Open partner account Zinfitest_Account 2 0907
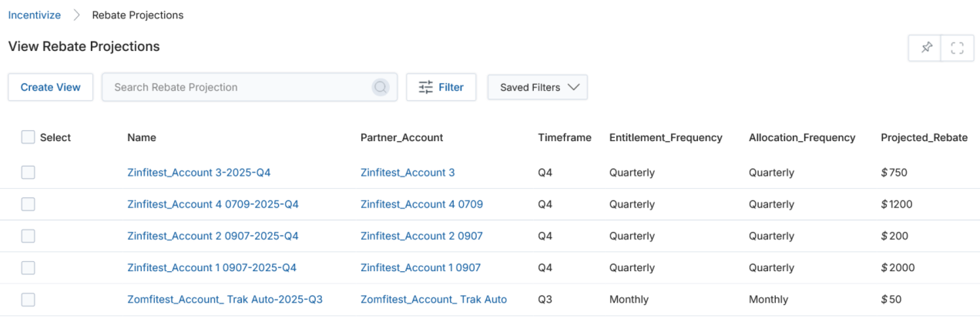The height and width of the screenshot is (322, 980). tap(421, 236)
